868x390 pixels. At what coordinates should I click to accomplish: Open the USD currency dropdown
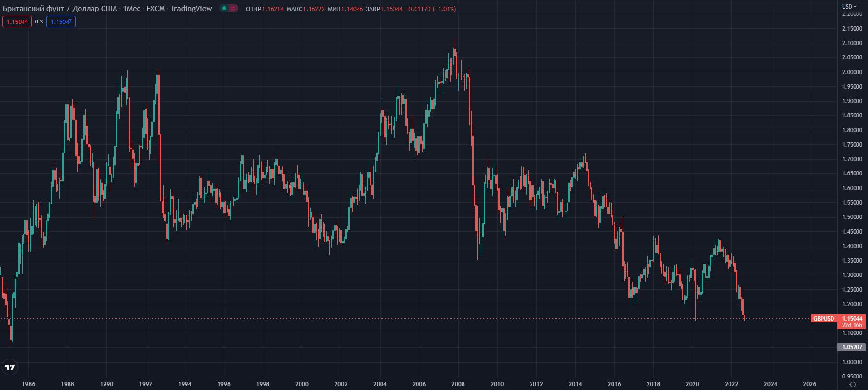point(849,6)
